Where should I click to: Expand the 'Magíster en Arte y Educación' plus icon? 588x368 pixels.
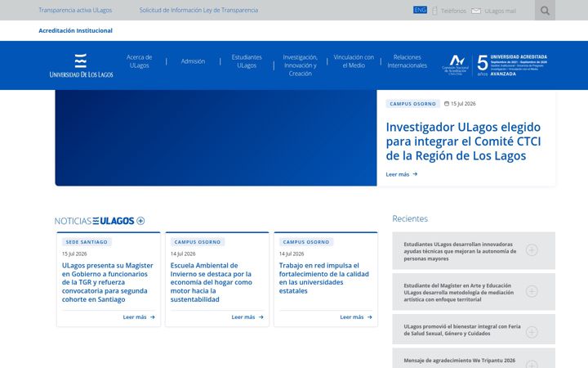pyautogui.click(x=532, y=291)
